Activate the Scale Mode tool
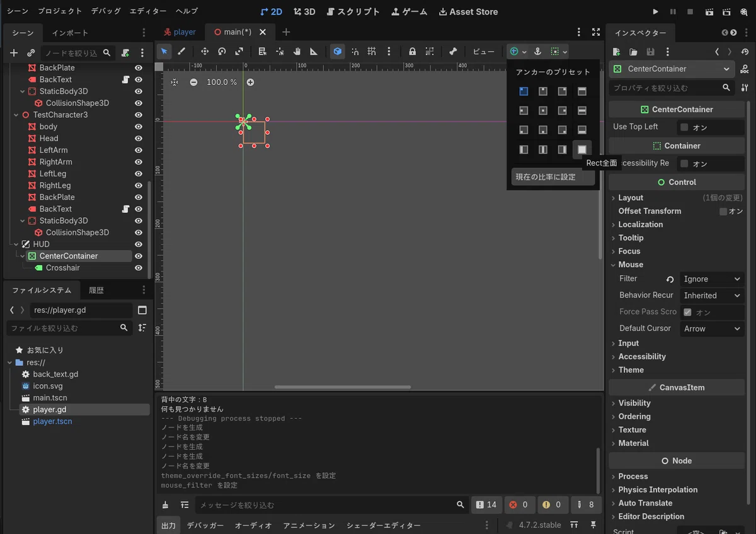This screenshot has height=534, width=756. coord(239,52)
